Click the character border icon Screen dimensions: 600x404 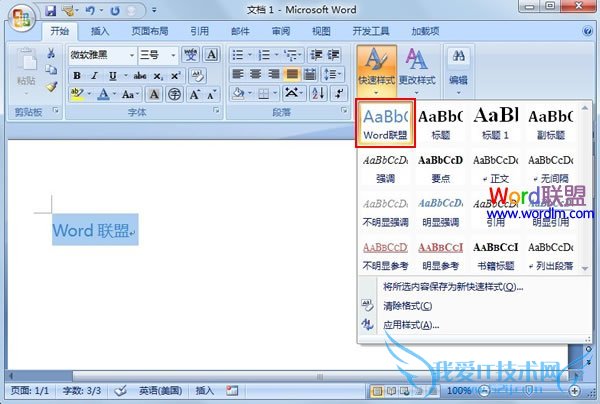click(211, 55)
